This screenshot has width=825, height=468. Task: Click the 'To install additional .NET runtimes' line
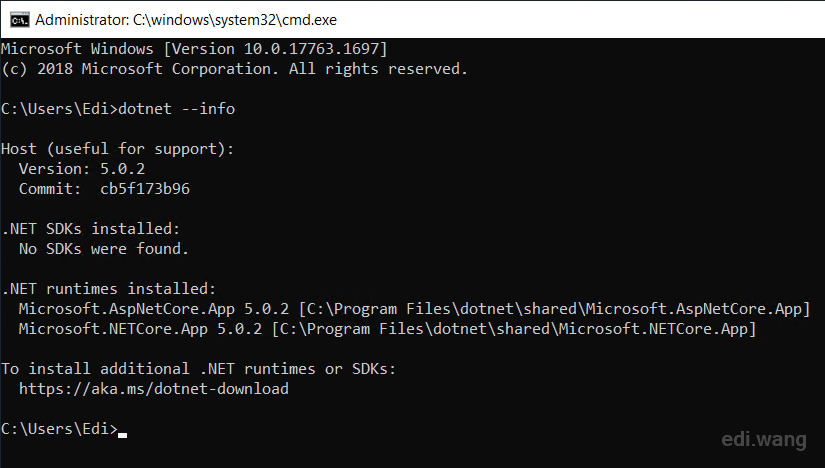pos(198,369)
